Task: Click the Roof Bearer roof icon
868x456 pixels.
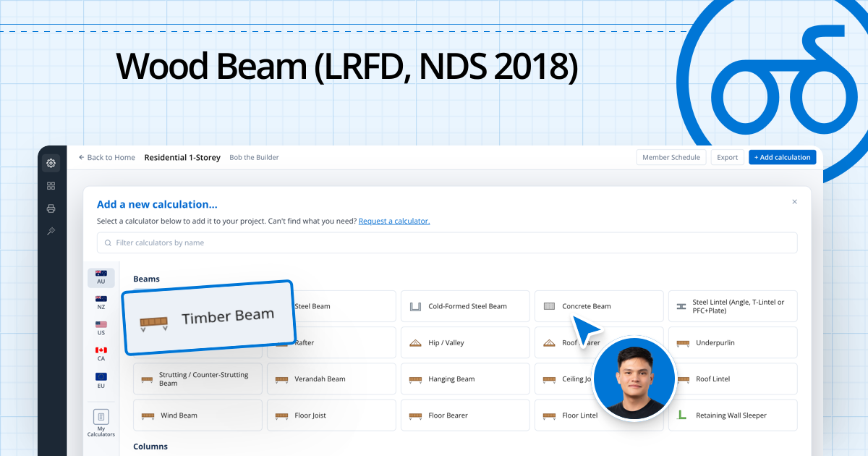Action: point(549,343)
